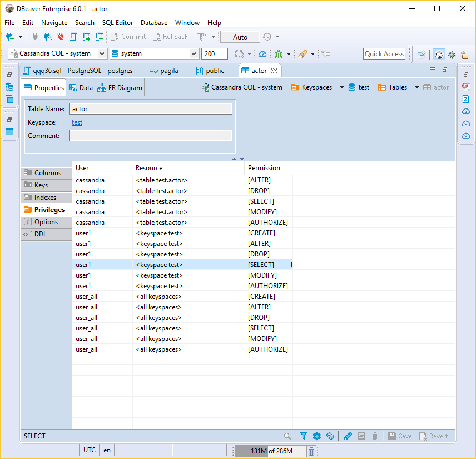
Task: Switch to the qqq36.sql editor tab
Action: click(x=78, y=71)
